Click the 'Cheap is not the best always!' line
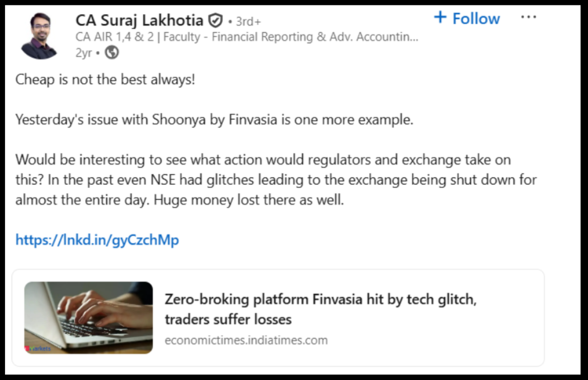Screen dimensions: 588x380 (x=105, y=79)
